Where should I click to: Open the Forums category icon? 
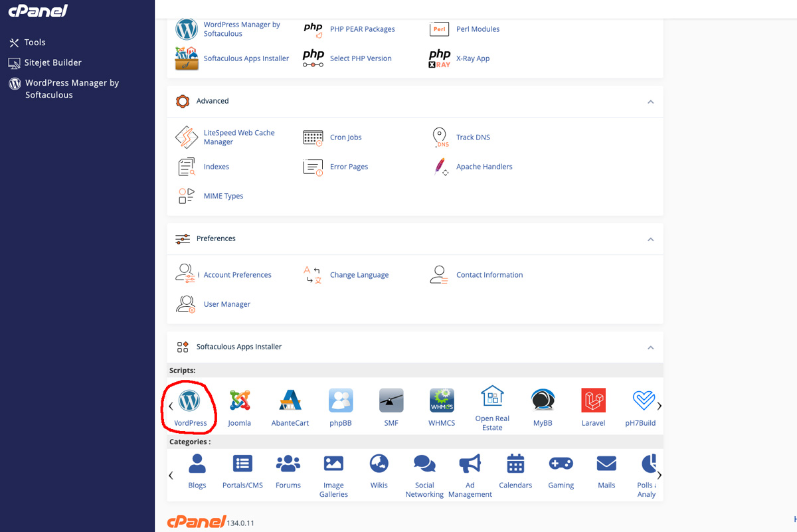pos(288,463)
